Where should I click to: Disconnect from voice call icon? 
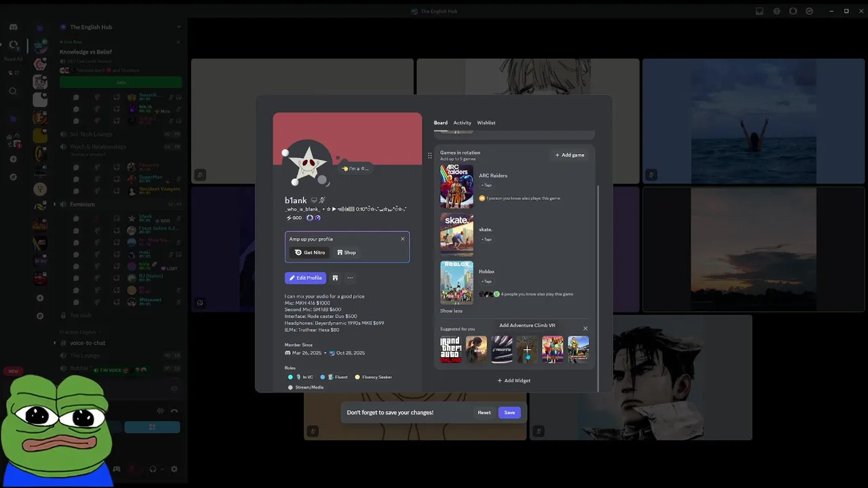click(x=174, y=411)
